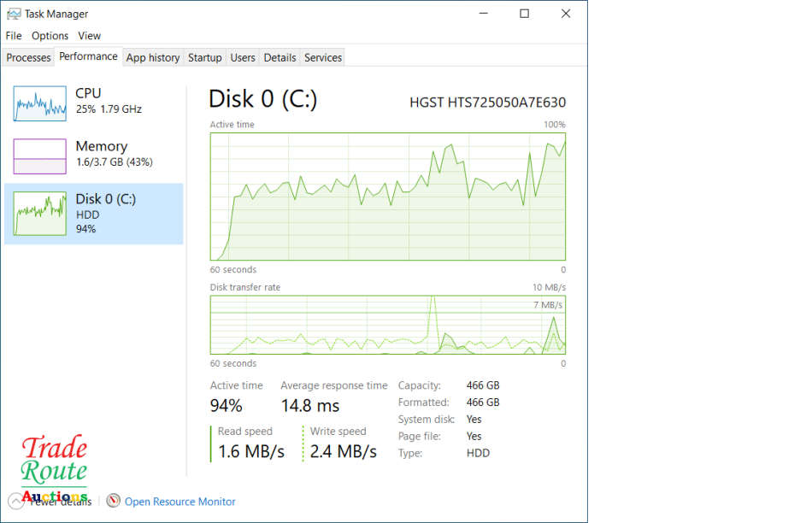Click the Task Manager title bar icon

pyautogui.click(x=14, y=14)
